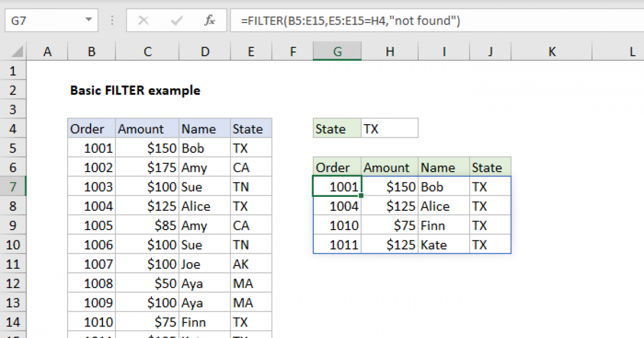Select column A header
Screen dimensions: 644x338
tap(47, 52)
